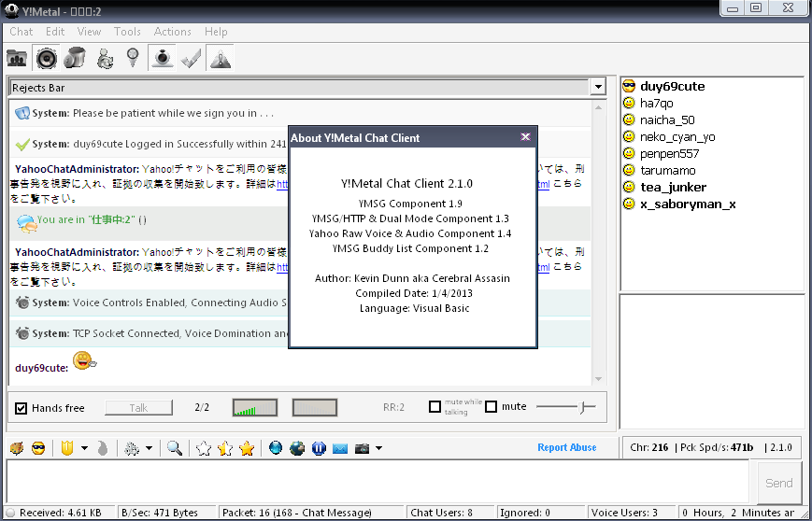The height and width of the screenshot is (521, 812).
Task: Open the Help menu
Action: (216, 32)
